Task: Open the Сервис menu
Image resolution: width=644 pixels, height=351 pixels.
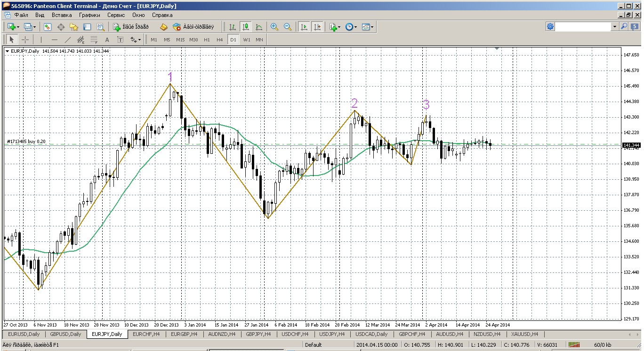Action: coord(116,15)
